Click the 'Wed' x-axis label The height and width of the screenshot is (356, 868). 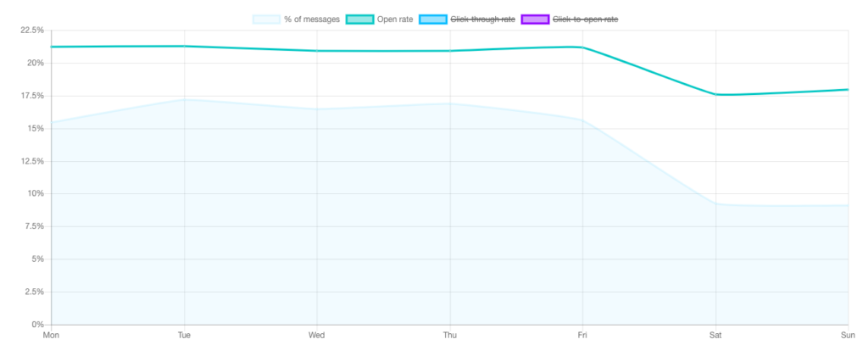(x=317, y=335)
